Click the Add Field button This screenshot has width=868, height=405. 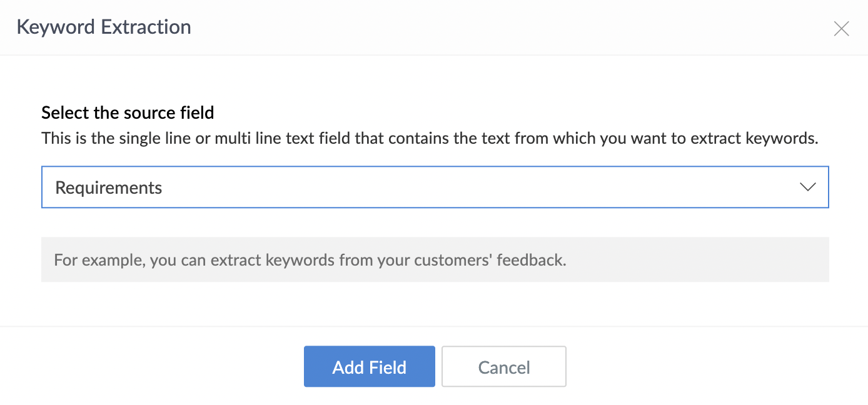click(369, 367)
